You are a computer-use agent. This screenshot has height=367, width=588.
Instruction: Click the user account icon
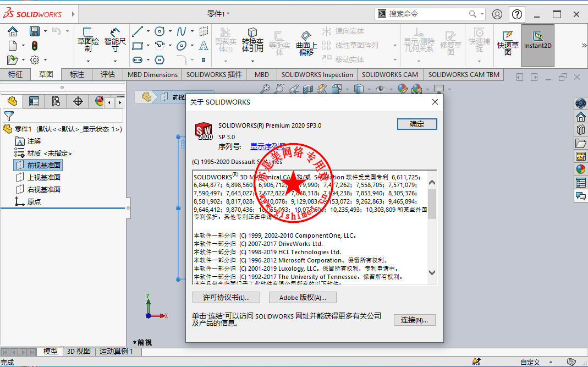pyautogui.click(x=497, y=14)
